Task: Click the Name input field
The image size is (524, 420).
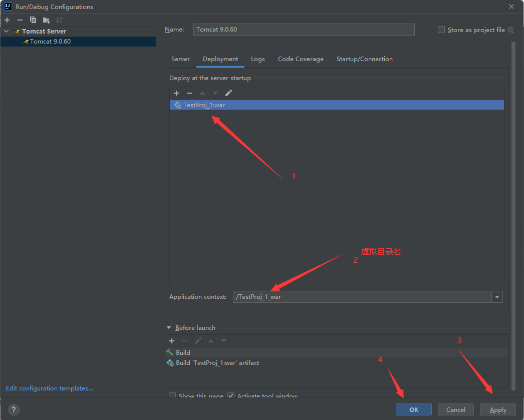Action: click(304, 30)
